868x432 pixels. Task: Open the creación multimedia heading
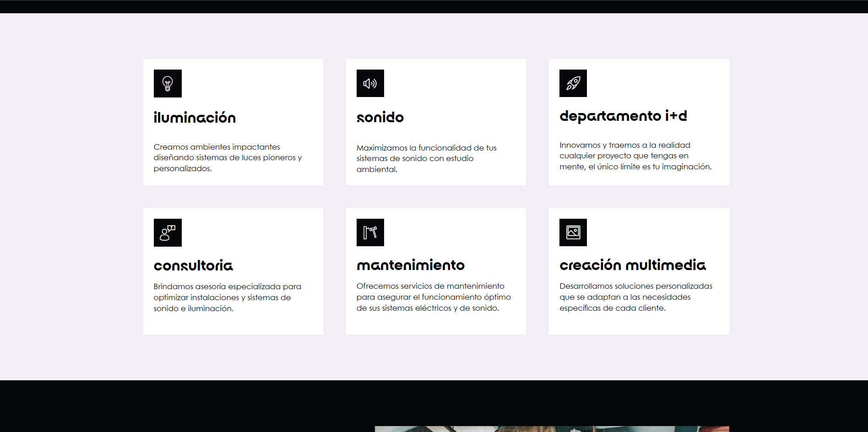tap(633, 265)
